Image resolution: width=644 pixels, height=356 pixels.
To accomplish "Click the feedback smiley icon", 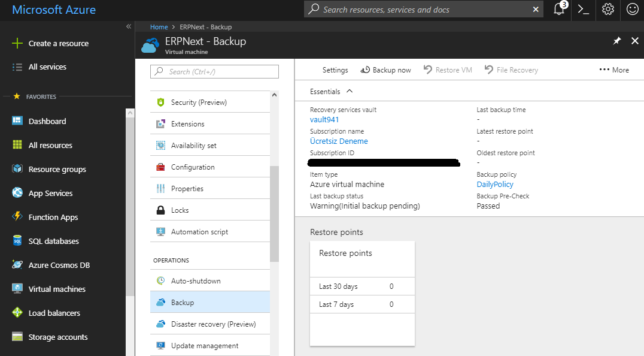I will (x=632, y=10).
